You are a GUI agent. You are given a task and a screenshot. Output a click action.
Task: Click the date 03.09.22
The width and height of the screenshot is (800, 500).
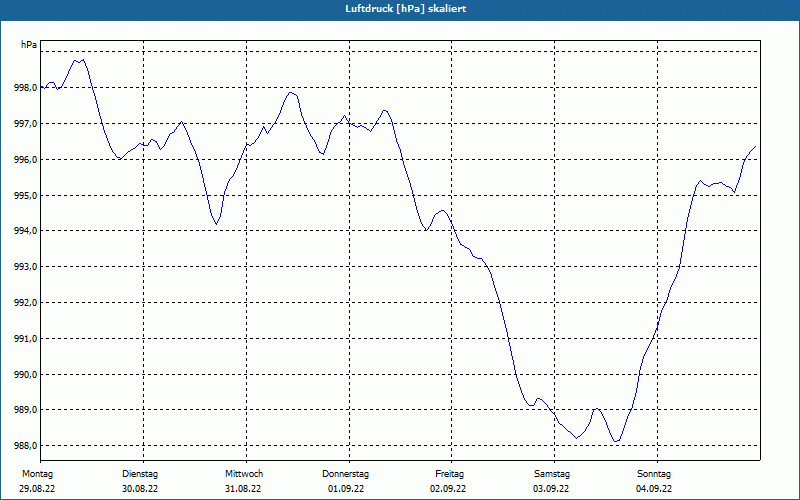click(x=551, y=489)
